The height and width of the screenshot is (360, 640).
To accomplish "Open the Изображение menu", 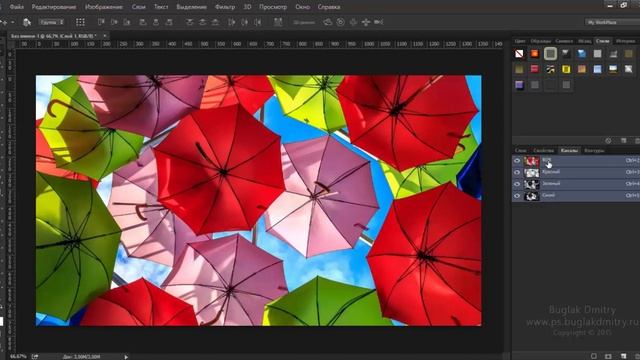I will (104, 7).
